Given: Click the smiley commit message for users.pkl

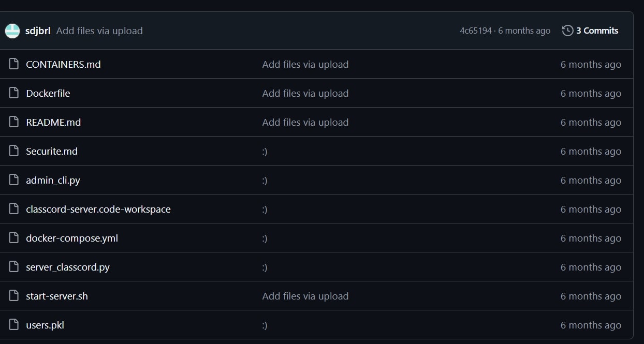Looking at the screenshot, I should click(x=265, y=325).
